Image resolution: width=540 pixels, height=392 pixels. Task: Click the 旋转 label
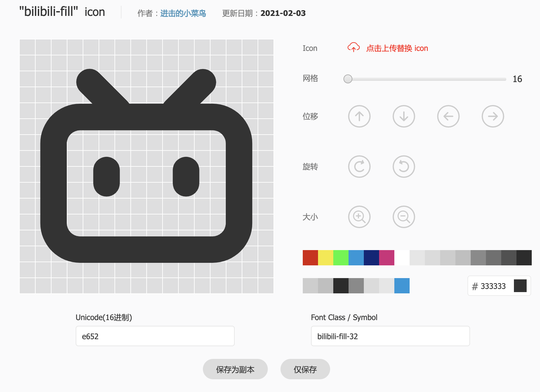tap(310, 167)
